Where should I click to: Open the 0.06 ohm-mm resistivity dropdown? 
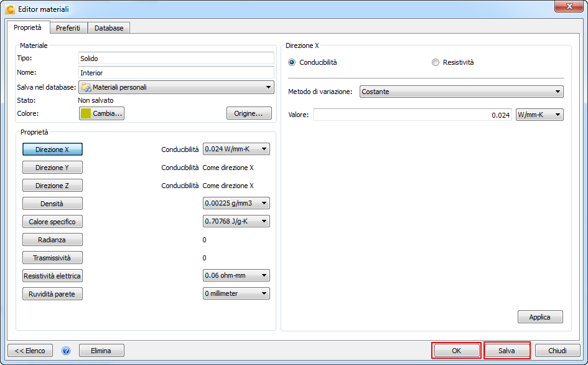click(x=236, y=275)
